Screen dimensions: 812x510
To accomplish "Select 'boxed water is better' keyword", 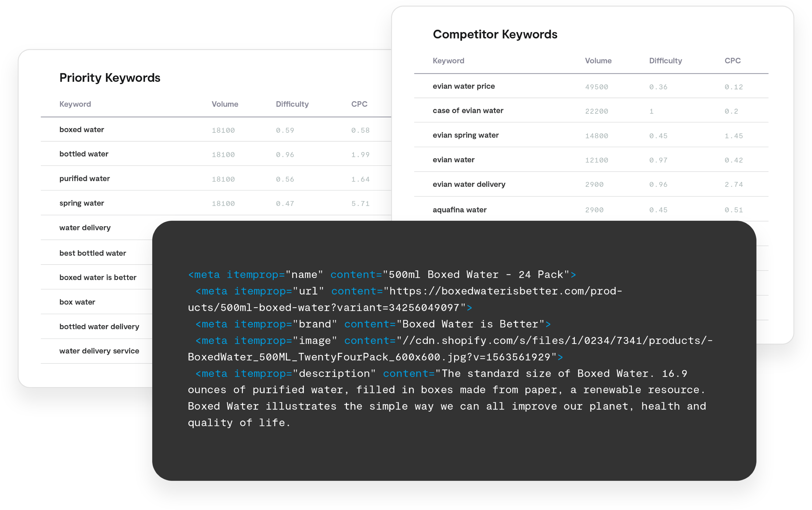I will (98, 277).
